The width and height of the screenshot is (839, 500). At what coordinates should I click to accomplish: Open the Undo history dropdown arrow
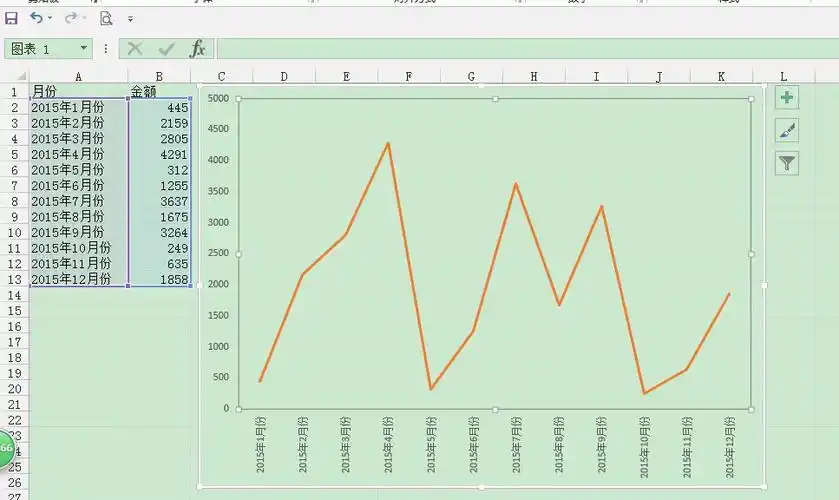point(51,18)
